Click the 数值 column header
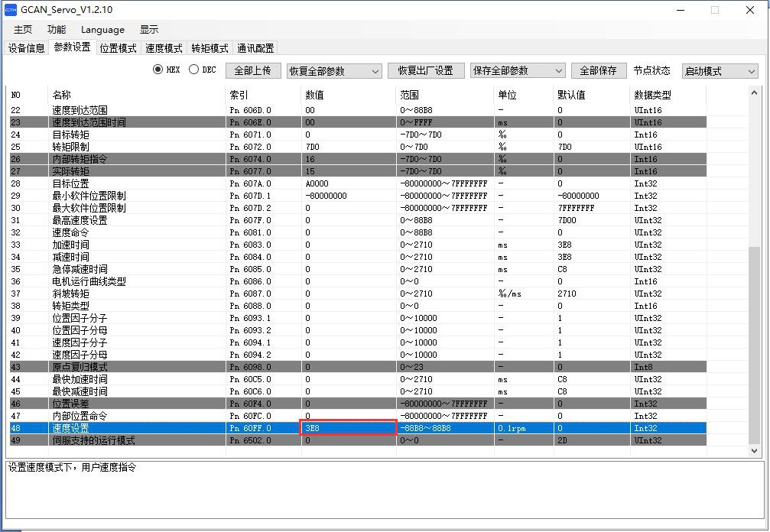Viewport: 770px width, 532px height. (314, 95)
